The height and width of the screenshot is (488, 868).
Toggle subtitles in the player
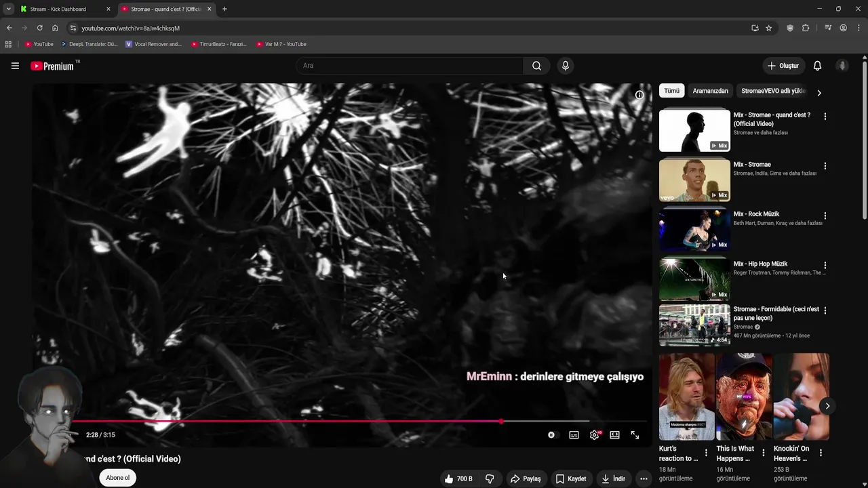click(574, 435)
